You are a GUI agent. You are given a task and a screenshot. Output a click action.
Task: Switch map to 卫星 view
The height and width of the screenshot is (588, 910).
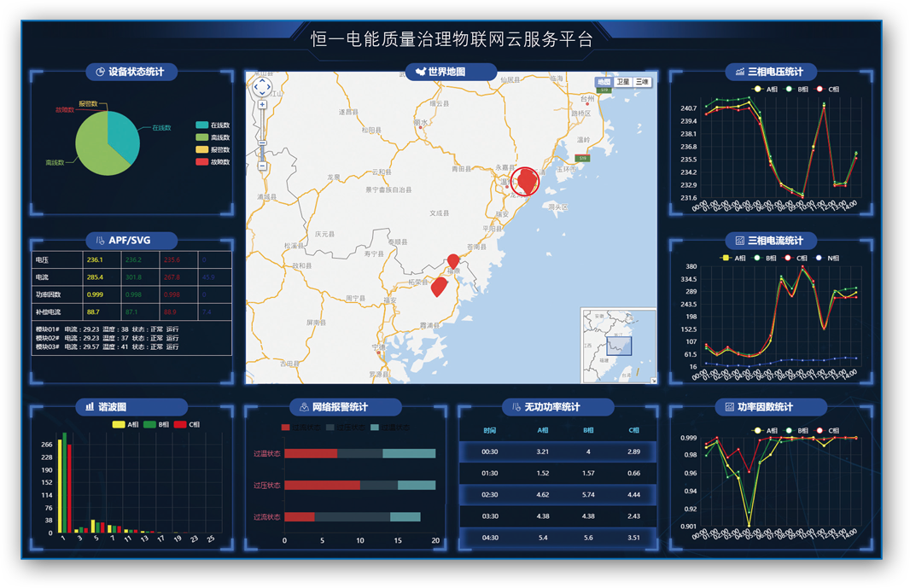click(623, 82)
